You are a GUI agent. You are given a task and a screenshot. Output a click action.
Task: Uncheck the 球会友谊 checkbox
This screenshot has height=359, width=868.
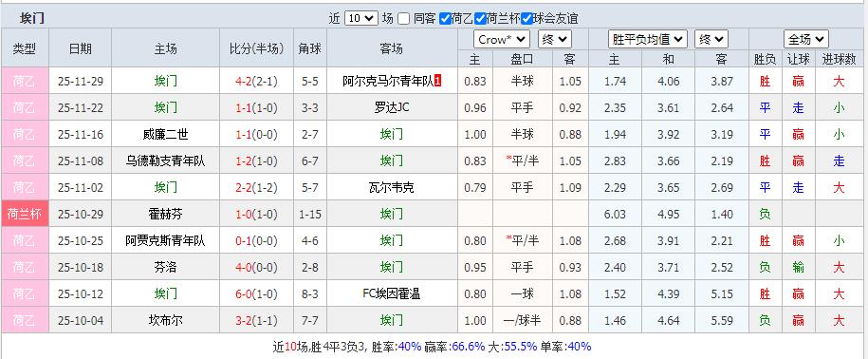tap(526, 19)
